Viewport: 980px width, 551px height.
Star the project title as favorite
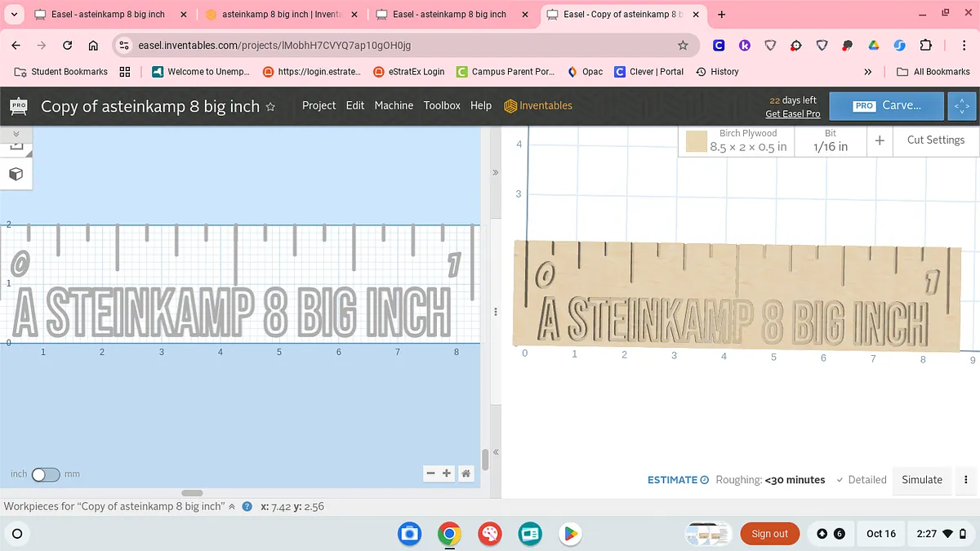tap(271, 107)
